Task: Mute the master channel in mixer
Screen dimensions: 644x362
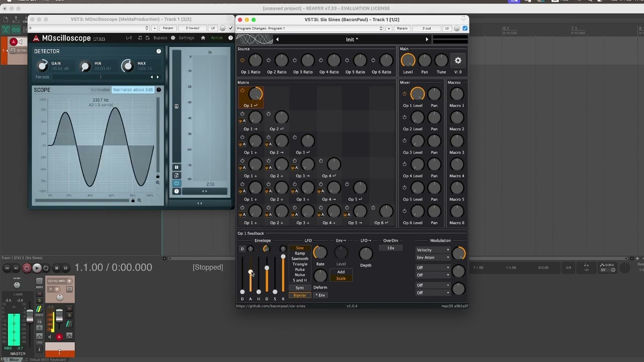Action: tap(39, 294)
